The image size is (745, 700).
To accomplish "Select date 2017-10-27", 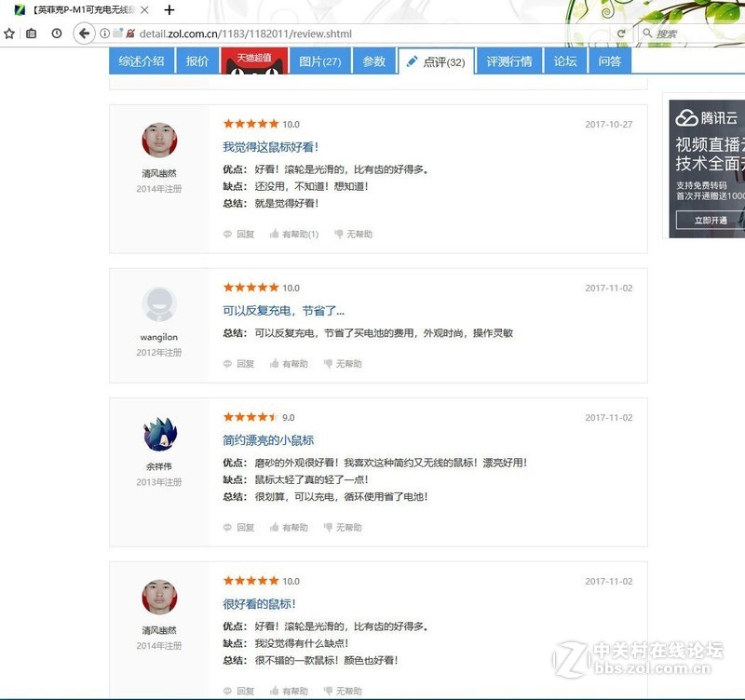I will coord(609,125).
